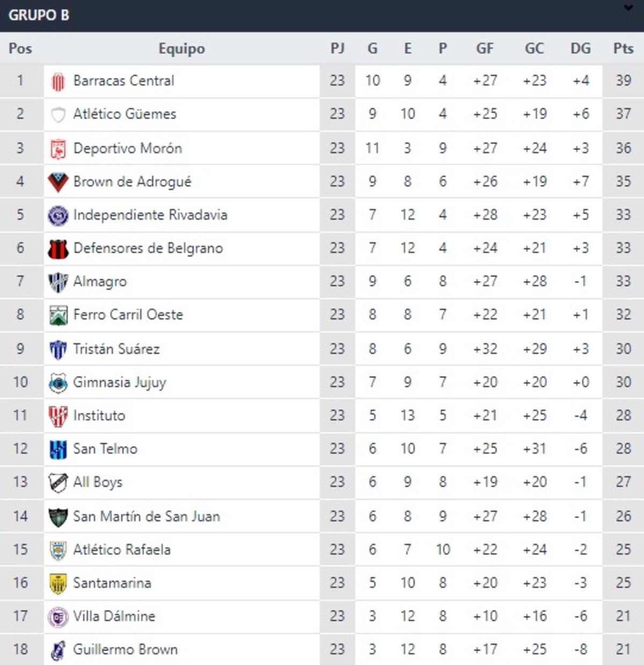Viewport: 644px width, 665px height.
Task: Click the Independiente Rivadavia club logo
Action: [x=59, y=215]
